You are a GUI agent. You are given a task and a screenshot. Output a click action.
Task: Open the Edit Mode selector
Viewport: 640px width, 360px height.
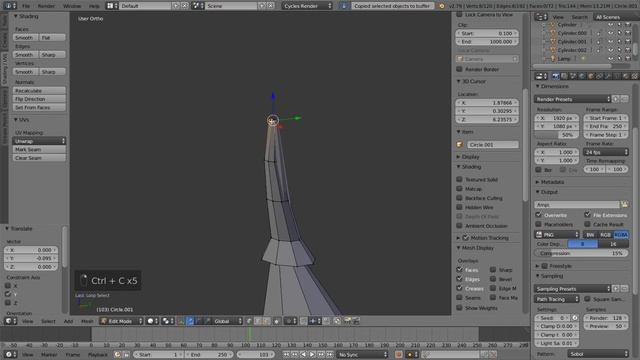(x=122, y=321)
